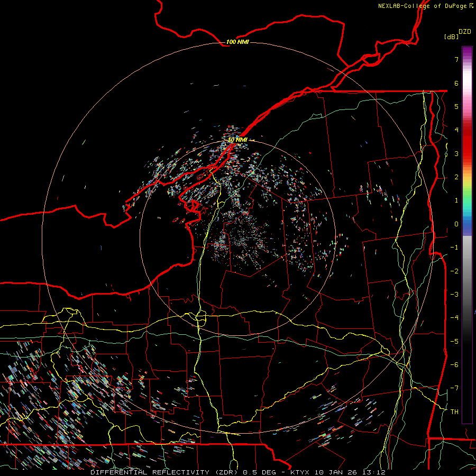Screen dimensions: 476x476
Task: Click the positive 2 value on the dB scale
Action: (456, 177)
